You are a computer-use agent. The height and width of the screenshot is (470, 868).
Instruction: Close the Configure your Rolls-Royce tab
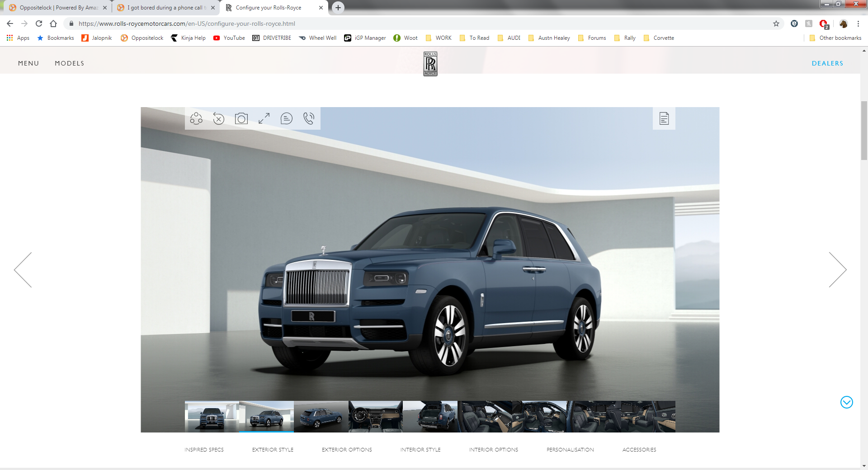[321, 8]
